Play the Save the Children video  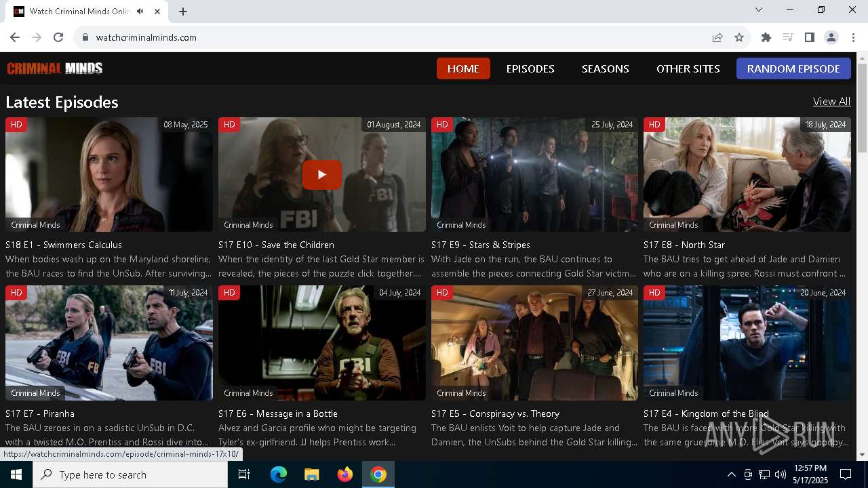(x=322, y=175)
